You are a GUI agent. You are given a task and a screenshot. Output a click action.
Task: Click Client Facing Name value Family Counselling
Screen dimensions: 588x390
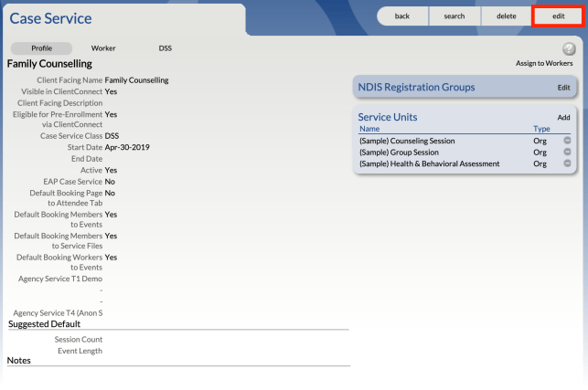click(136, 80)
